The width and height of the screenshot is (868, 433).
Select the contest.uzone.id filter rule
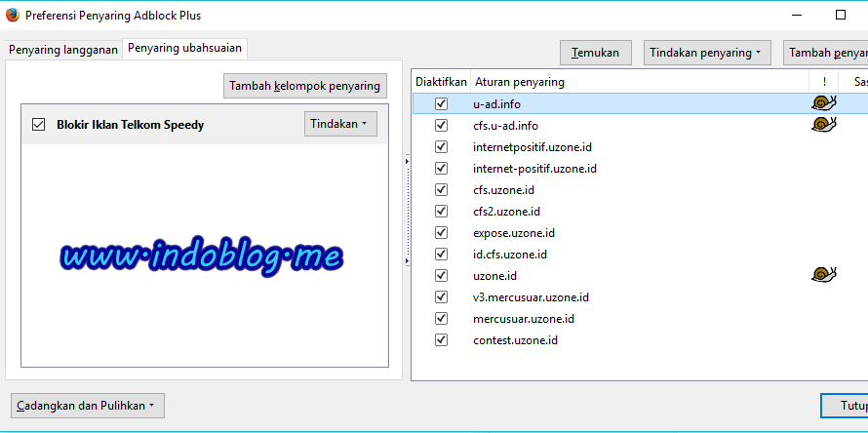click(515, 340)
